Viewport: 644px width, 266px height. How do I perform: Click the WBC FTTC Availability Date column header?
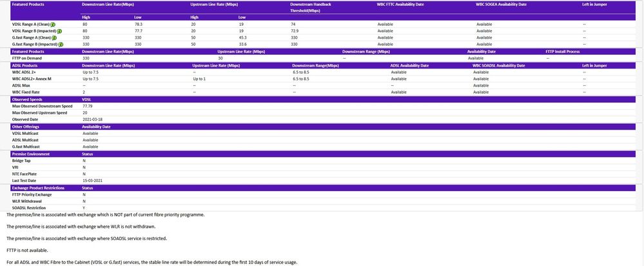(400, 4)
